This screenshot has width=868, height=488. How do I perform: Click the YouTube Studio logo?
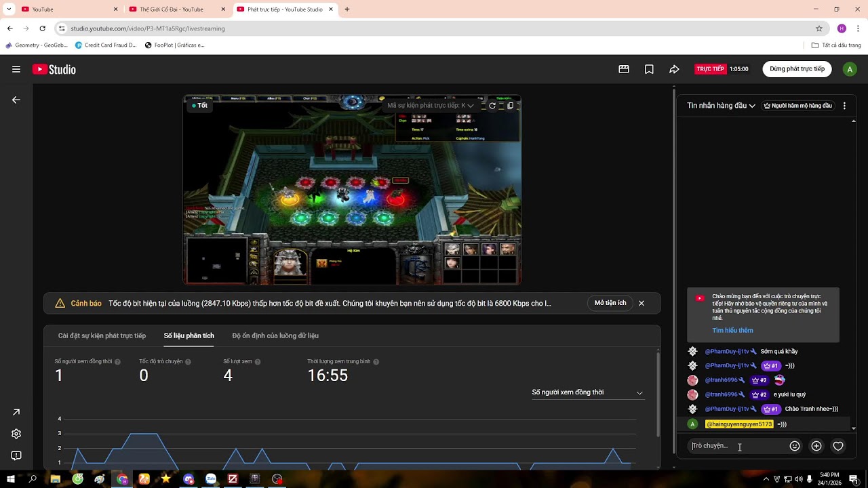point(54,69)
